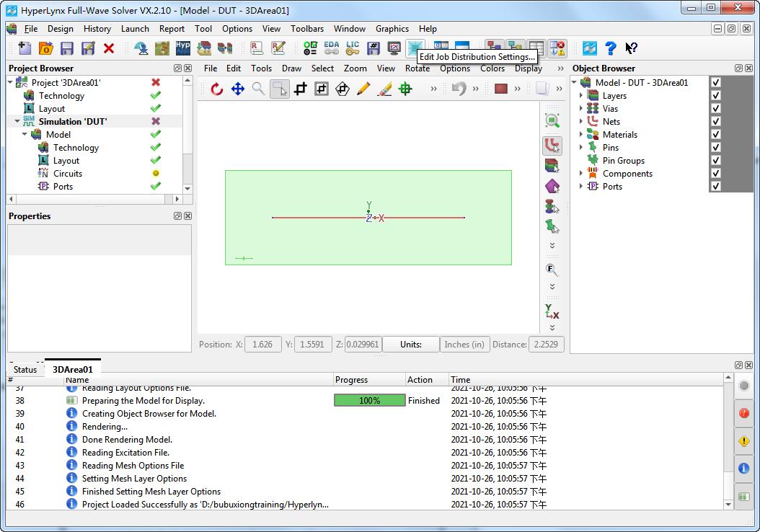Image resolution: width=760 pixels, height=532 pixels.
Task: Select the Pan move-arrows tool
Action: pyautogui.click(x=237, y=89)
